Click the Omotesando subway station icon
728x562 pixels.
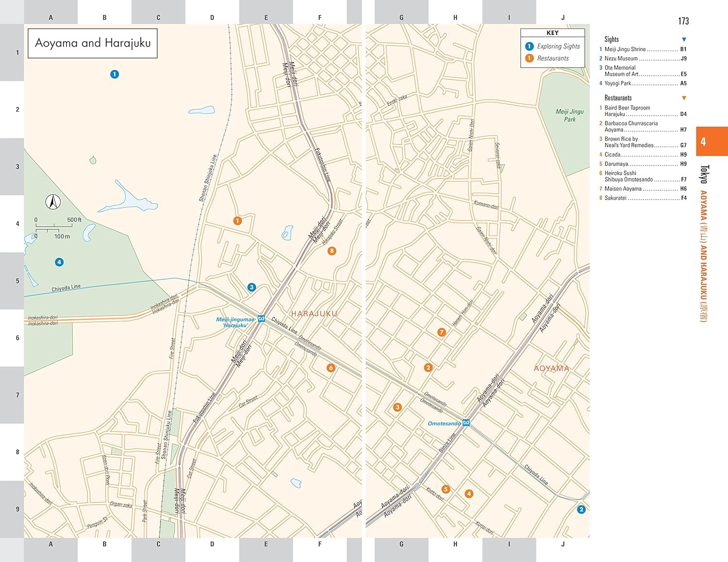click(466, 423)
